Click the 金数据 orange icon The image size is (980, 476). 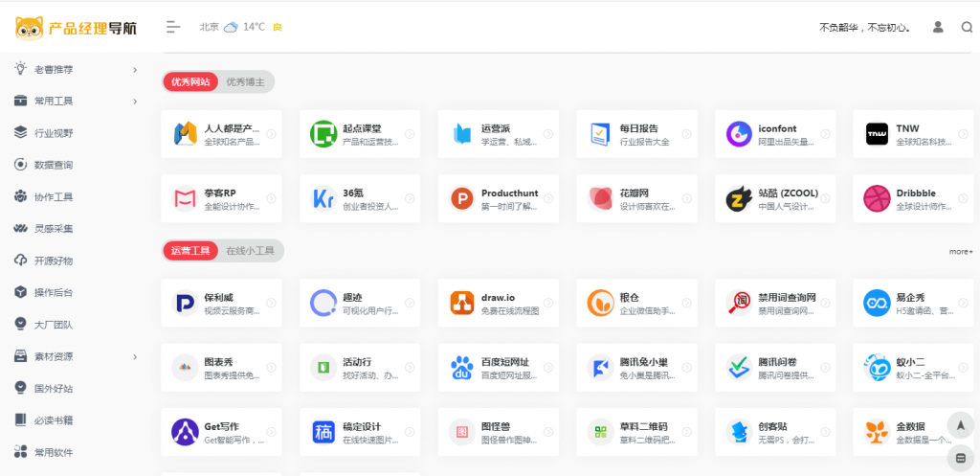coord(877,432)
